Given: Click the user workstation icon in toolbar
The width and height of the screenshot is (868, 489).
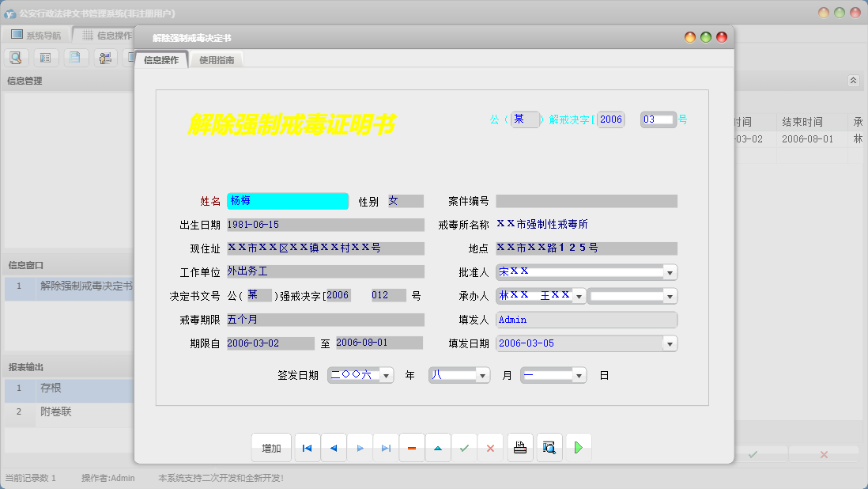Looking at the screenshot, I should click(104, 57).
